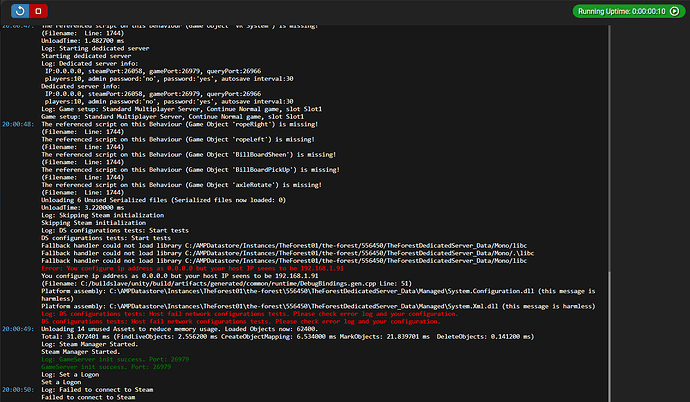Click the line mentioning Game Object 'ropeLeft'
The image size is (690, 402).
[x=178, y=139]
